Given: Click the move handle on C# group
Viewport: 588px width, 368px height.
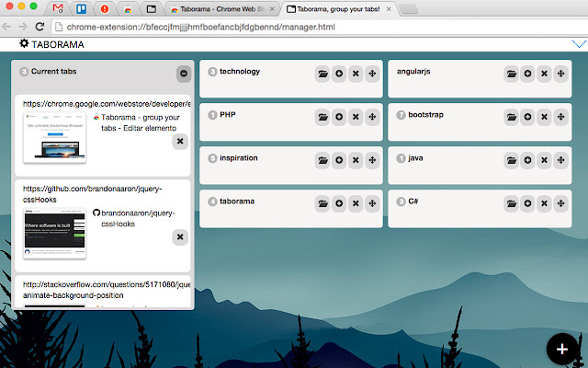Looking at the screenshot, I should (x=561, y=203).
